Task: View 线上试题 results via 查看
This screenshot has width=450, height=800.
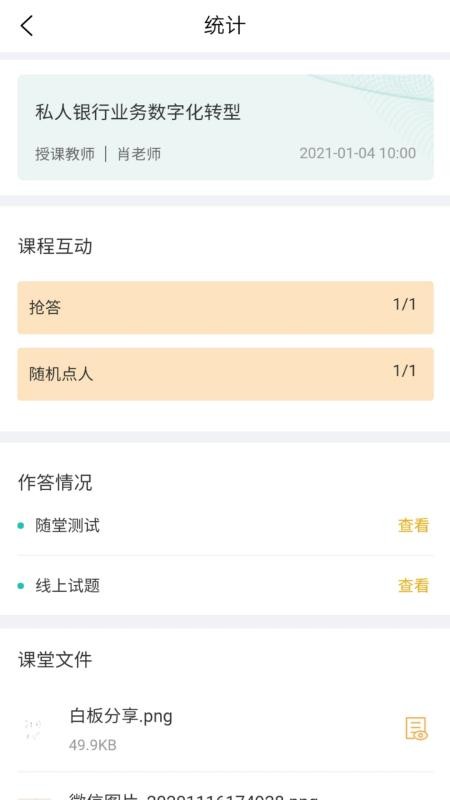Action: [x=413, y=586]
